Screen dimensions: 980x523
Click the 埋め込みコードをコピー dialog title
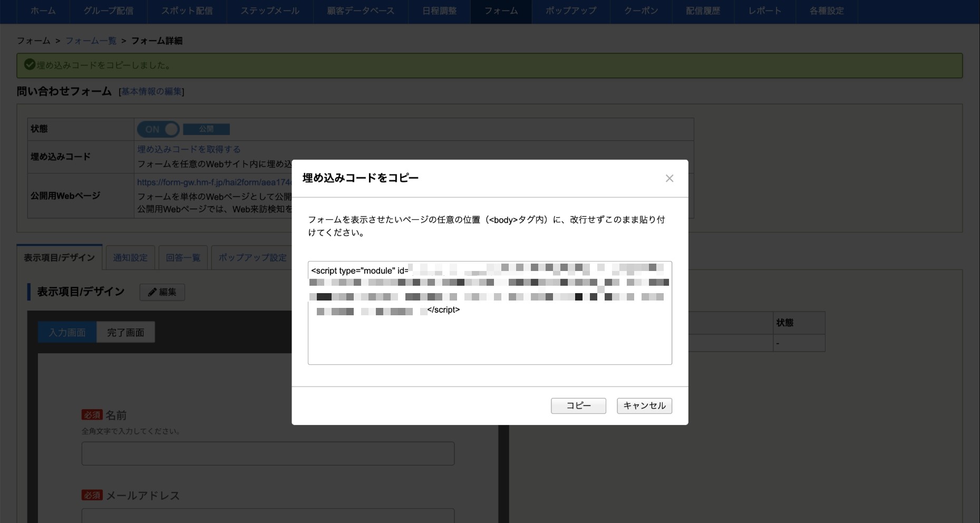[x=361, y=178]
